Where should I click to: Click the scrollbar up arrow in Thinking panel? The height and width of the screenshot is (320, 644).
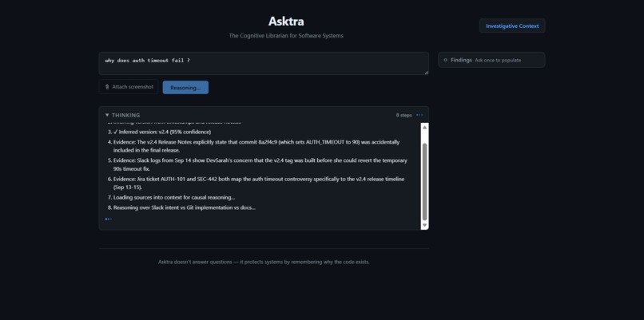coord(425,128)
